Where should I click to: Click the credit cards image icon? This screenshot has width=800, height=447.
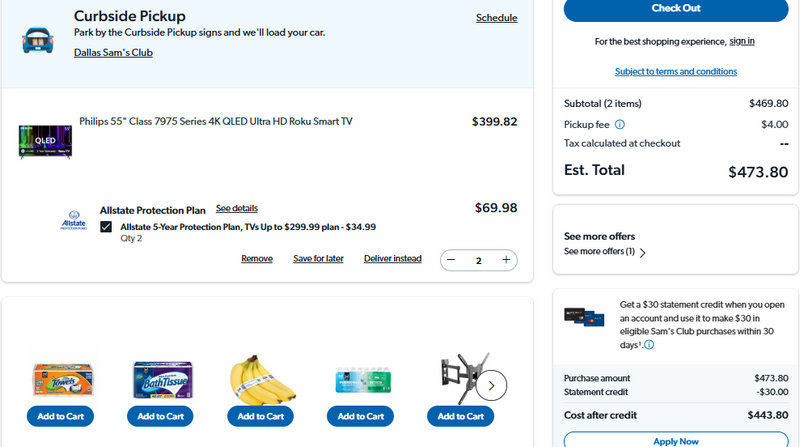click(x=587, y=316)
